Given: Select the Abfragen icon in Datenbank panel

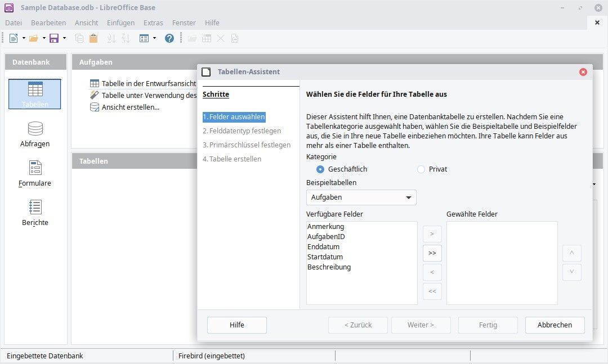Looking at the screenshot, I should 35,134.
